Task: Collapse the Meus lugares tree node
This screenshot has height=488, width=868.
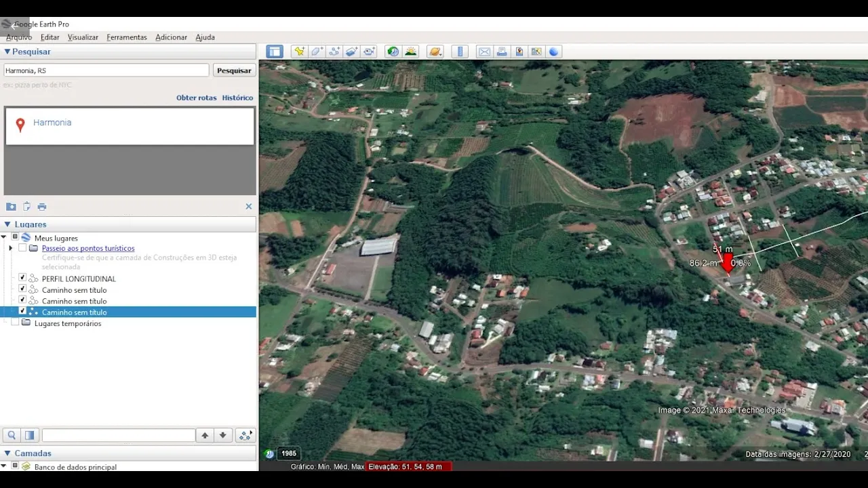Action: pyautogui.click(x=4, y=237)
